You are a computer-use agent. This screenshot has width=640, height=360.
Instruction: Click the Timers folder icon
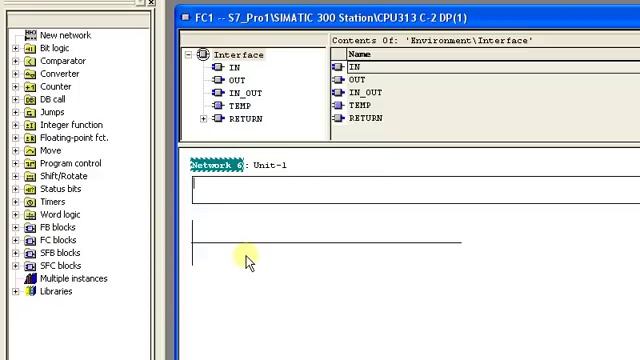pos(30,202)
